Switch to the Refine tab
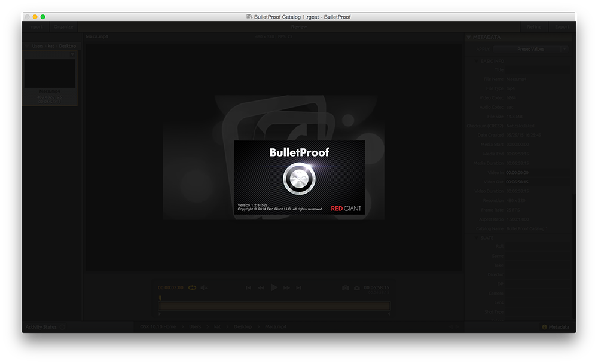The width and height of the screenshot is (598, 364). pos(534,27)
